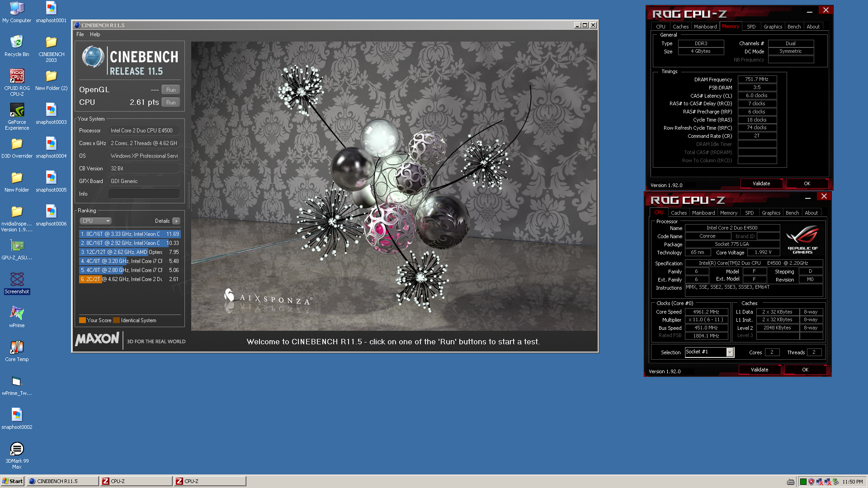Click the system tray clock
The width and height of the screenshot is (868, 488).
tap(852, 482)
